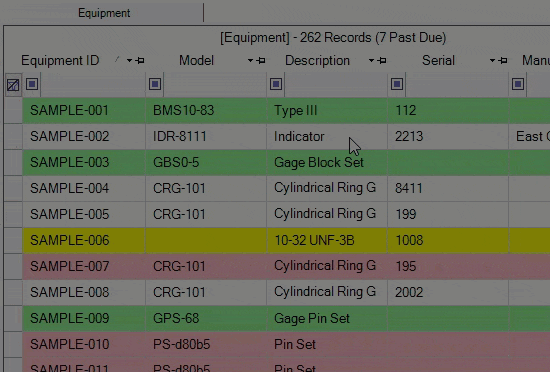This screenshot has height=372, width=550.
Task: Click the filter operator icon under Serial
Action: click(397, 84)
